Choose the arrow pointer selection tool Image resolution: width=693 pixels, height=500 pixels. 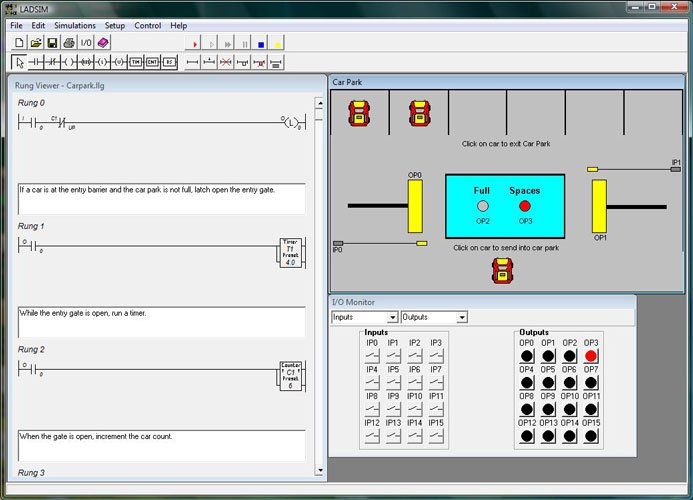[19, 62]
